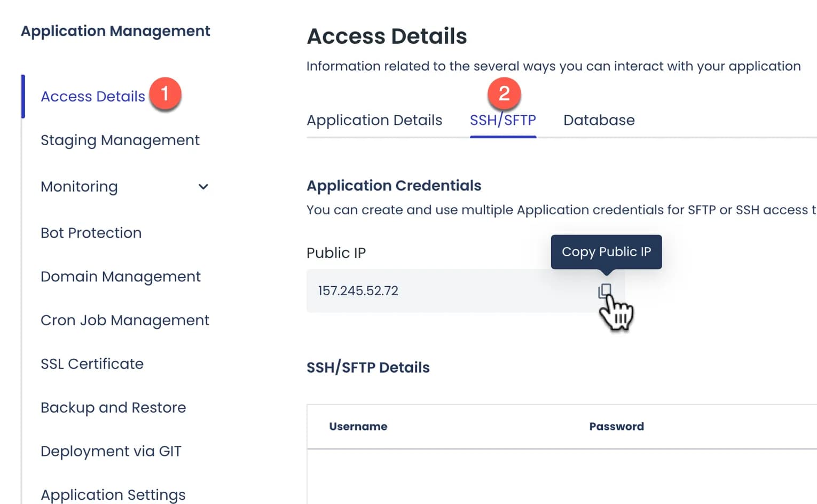The height and width of the screenshot is (504, 817).
Task: Click the Application Management title
Action: tap(115, 31)
